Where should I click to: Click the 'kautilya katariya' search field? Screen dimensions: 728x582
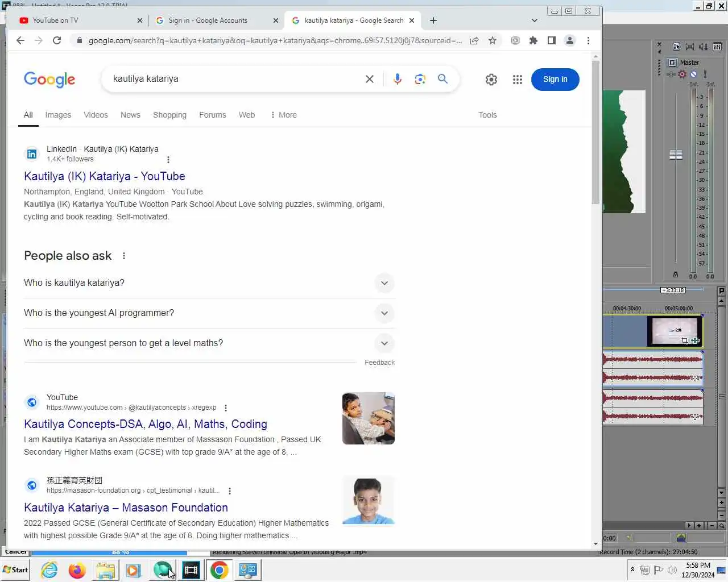click(236, 79)
